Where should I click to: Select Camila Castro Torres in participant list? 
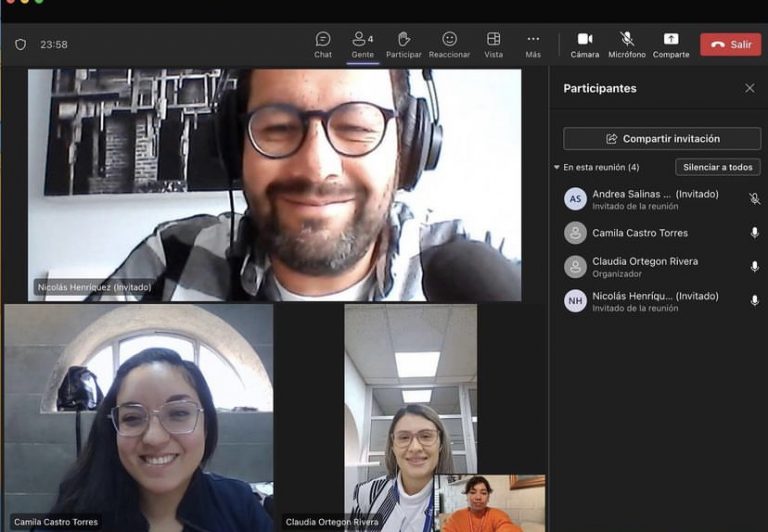click(640, 233)
